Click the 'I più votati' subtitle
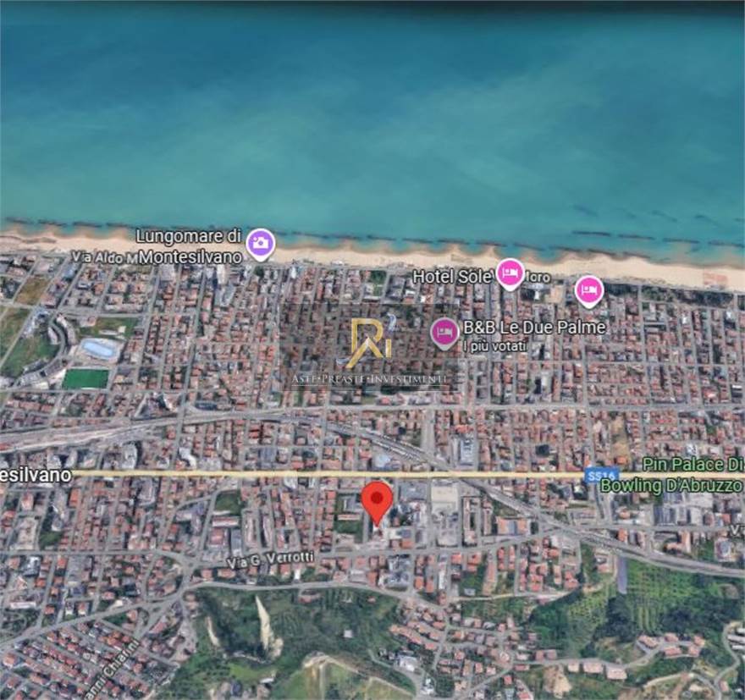The height and width of the screenshot is (700, 745). point(494,345)
